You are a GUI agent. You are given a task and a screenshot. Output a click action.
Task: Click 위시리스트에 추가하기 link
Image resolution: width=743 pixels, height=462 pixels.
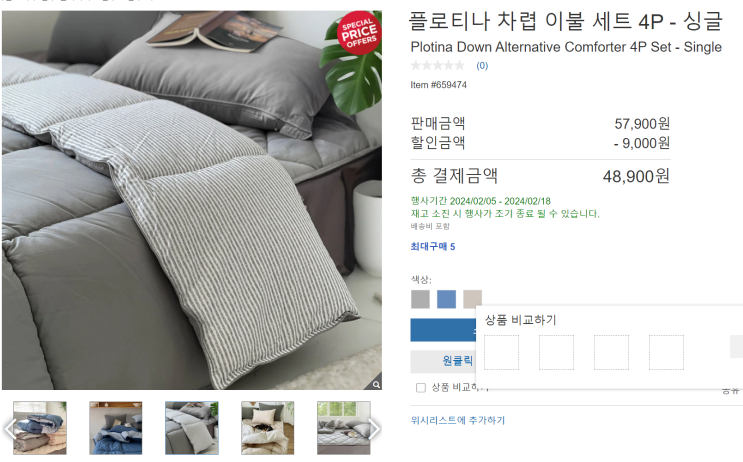pos(458,420)
